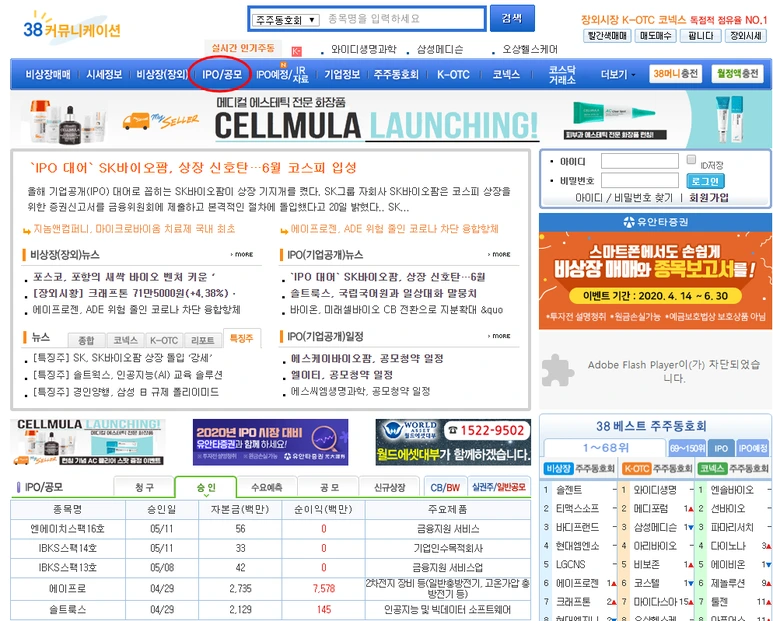Open the 비상장(장외) menu
The image size is (773, 621).
[x=162, y=74]
